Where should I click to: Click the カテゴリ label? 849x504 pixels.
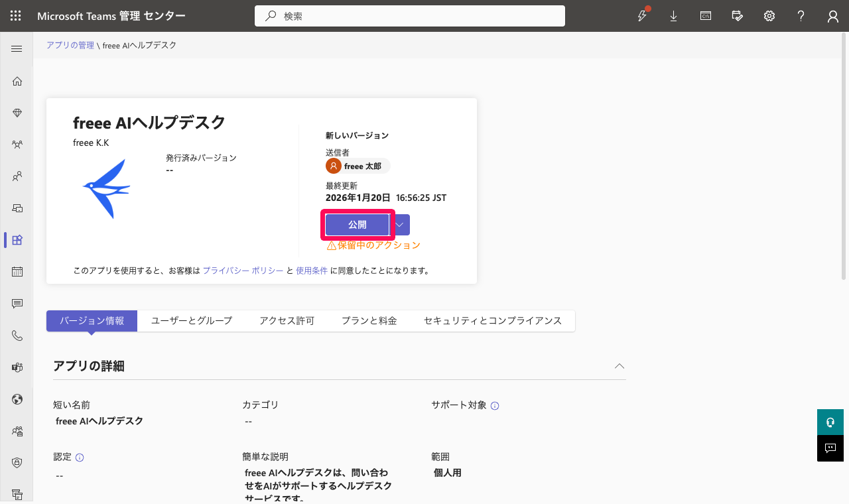261,405
